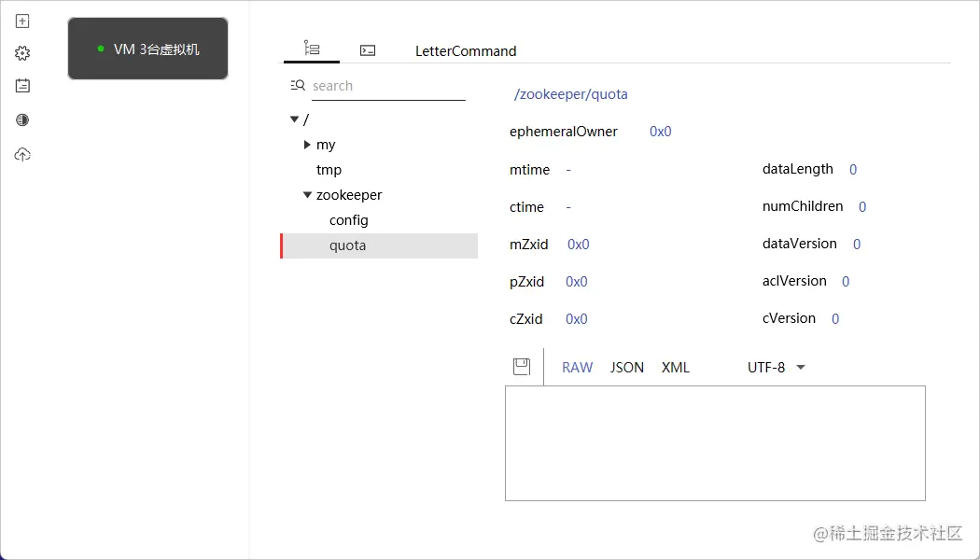Screen dimensions: 980x560
Task: Select the VM 3台虚拟机 connection
Action: pos(148,49)
